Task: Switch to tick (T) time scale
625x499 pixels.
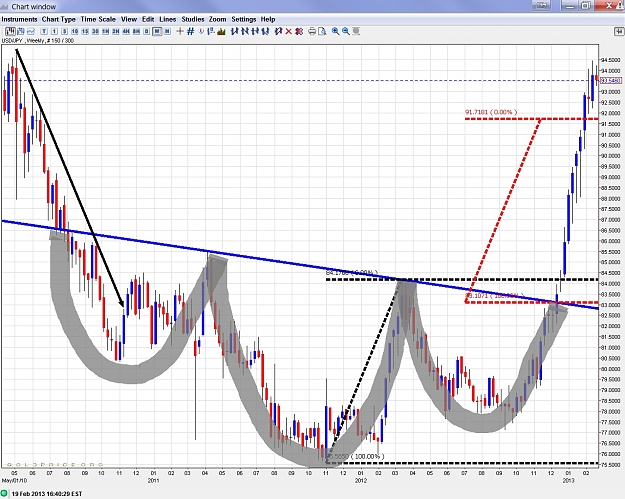Action: click(44, 31)
